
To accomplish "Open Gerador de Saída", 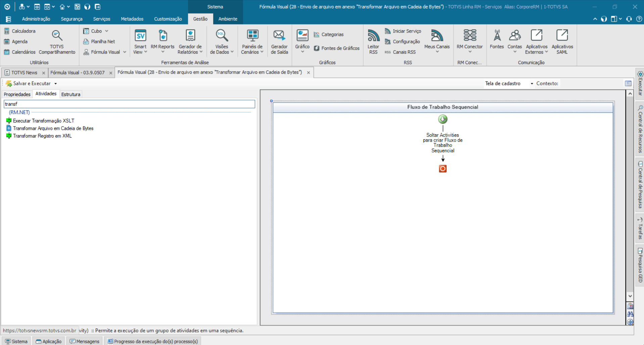I will pyautogui.click(x=279, y=42).
